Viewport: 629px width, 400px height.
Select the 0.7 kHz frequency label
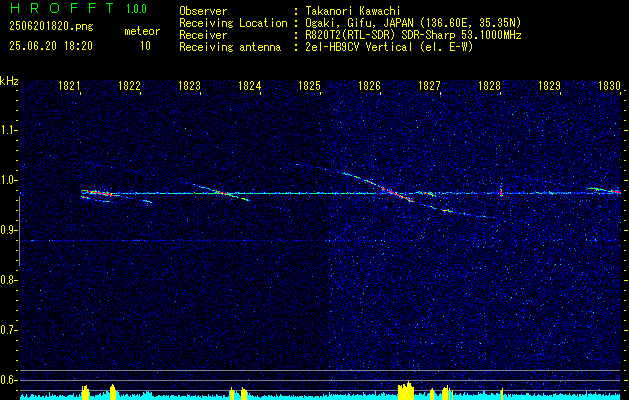8,330
